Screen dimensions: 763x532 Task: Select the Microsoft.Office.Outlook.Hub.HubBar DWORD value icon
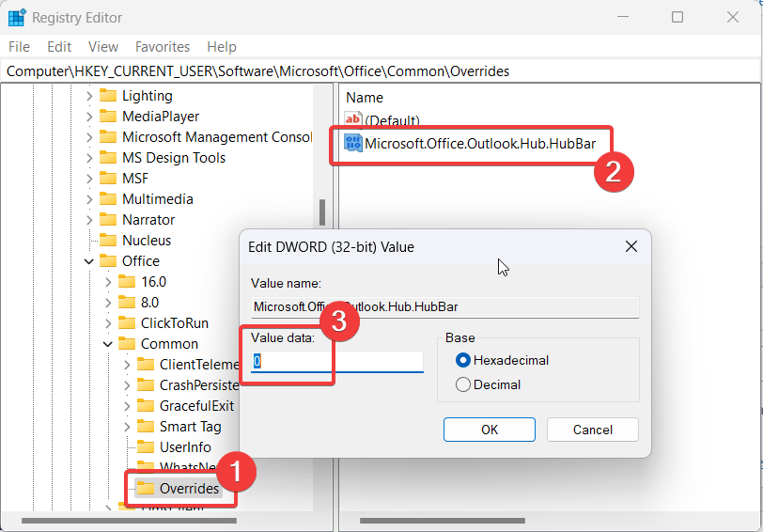click(353, 144)
